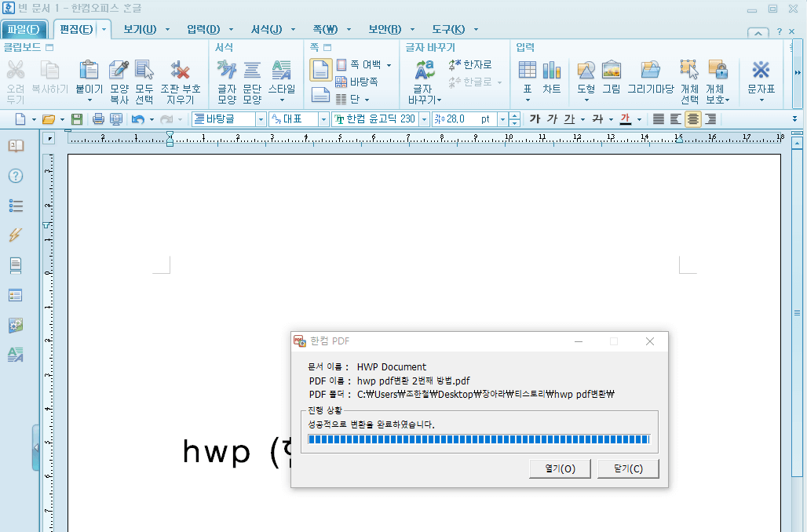Click the 열기(O) button in the PDF dialog
Image resolution: width=807 pixels, height=532 pixels.
point(560,468)
